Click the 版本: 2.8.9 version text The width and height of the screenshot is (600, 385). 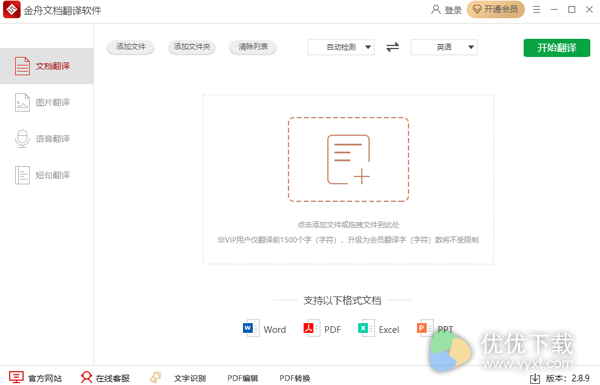point(567,378)
